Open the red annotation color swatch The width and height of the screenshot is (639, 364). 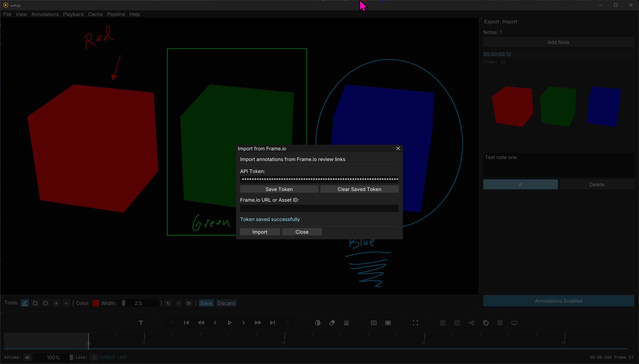(96, 303)
